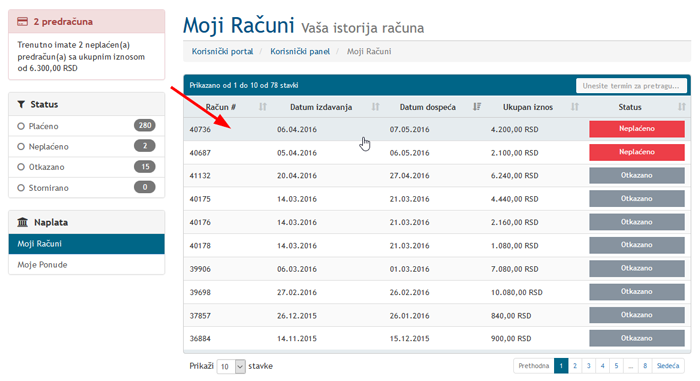
Task: Open Moji Računi in Naplata menu
Action: (x=86, y=244)
